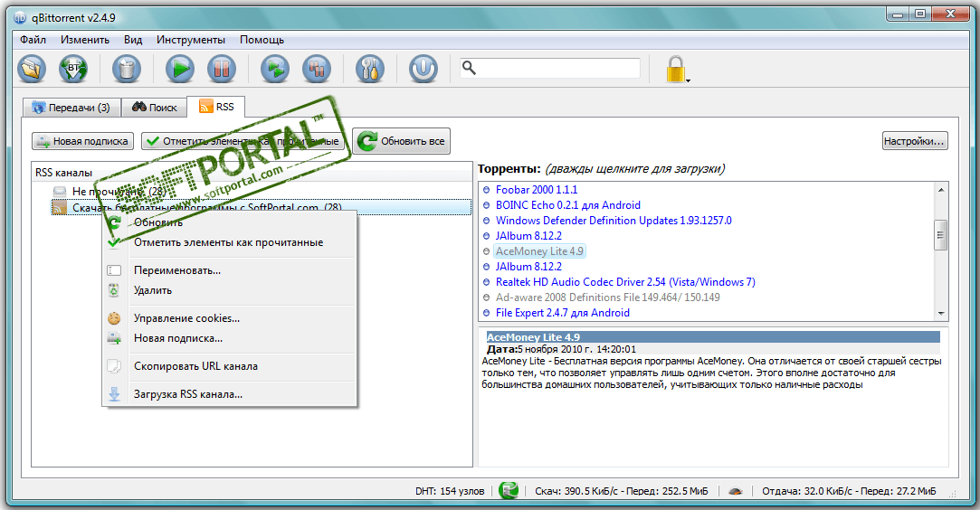Select Foobar 2000 1.1.1 torrent entry
The width and height of the screenshot is (980, 510).
(537, 190)
